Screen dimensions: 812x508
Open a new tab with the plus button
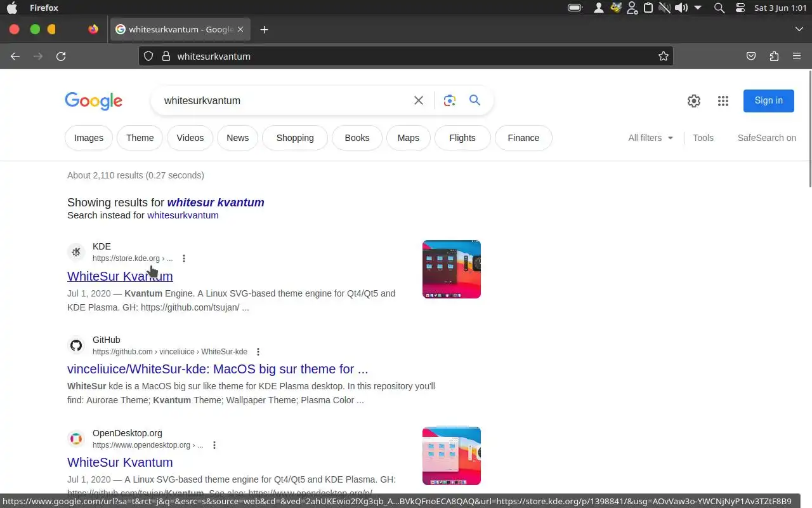point(265,29)
